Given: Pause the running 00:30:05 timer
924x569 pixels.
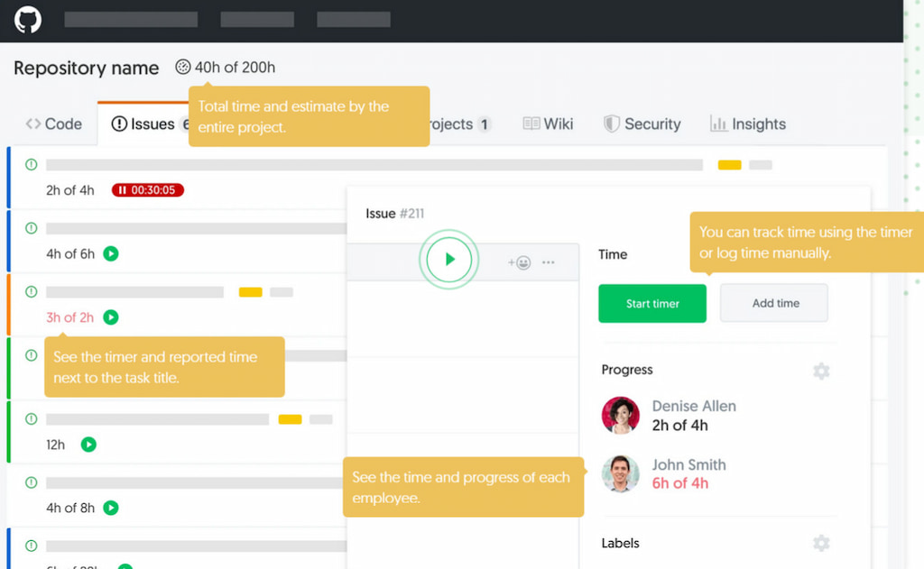Looking at the screenshot, I should tap(124, 189).
